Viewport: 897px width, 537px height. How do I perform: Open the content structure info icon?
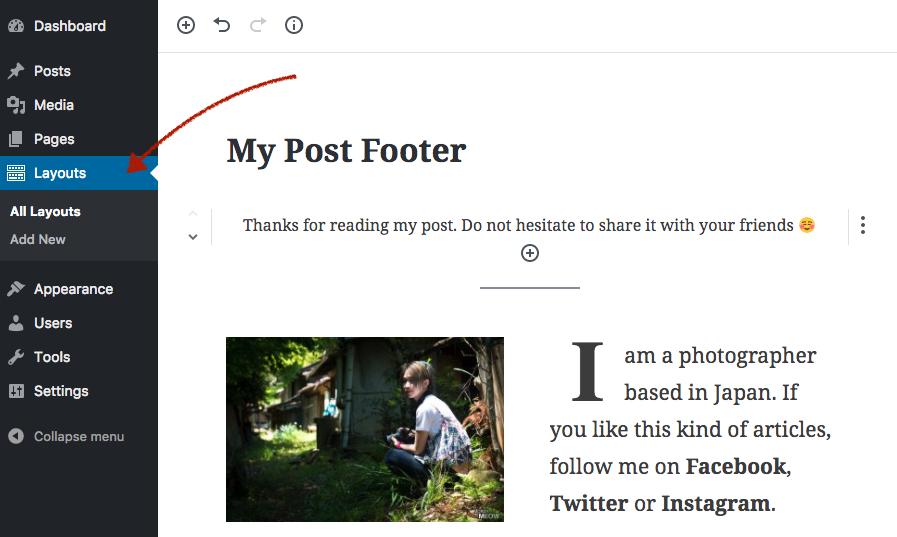click(294, 25)
